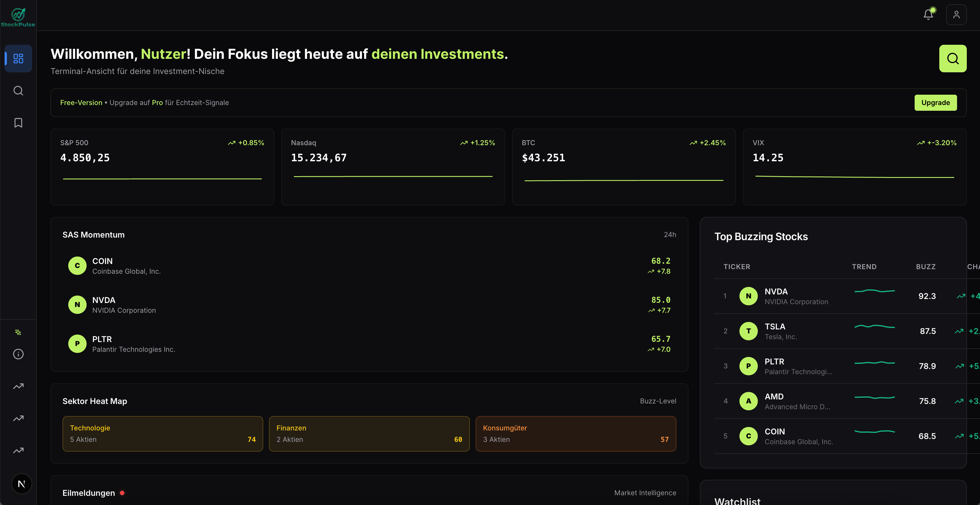Open the StockPulse logo home link
Viewport: 980px width, 505px height.
pyautogui.click(x=18, y=18)
